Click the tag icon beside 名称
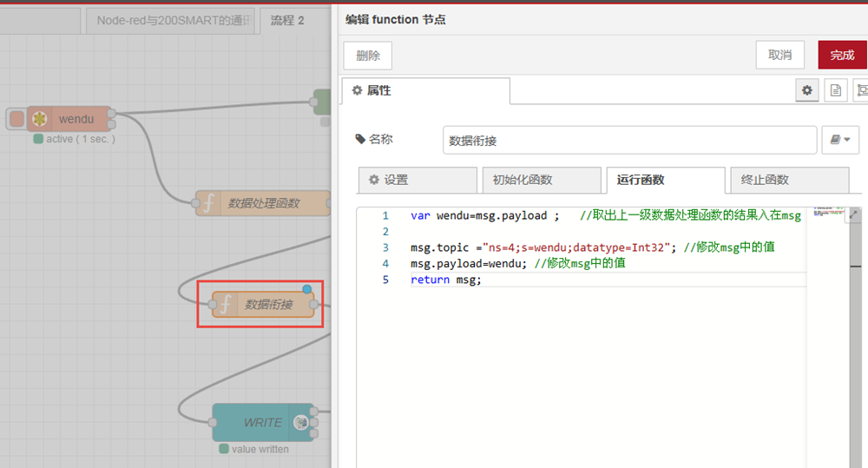This screenshot has width=868, height=468. pos(360,139)
